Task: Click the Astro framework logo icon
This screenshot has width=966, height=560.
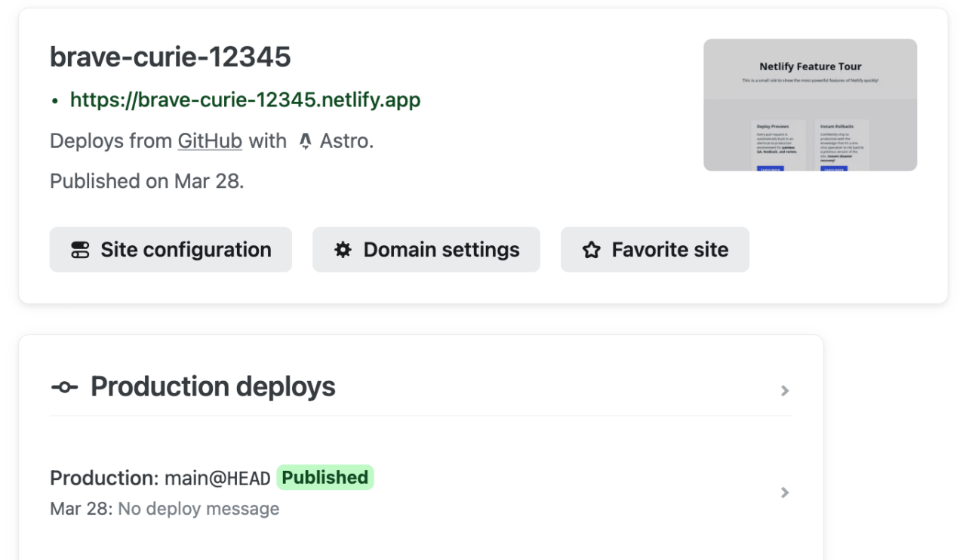Action: click(304, 140)
